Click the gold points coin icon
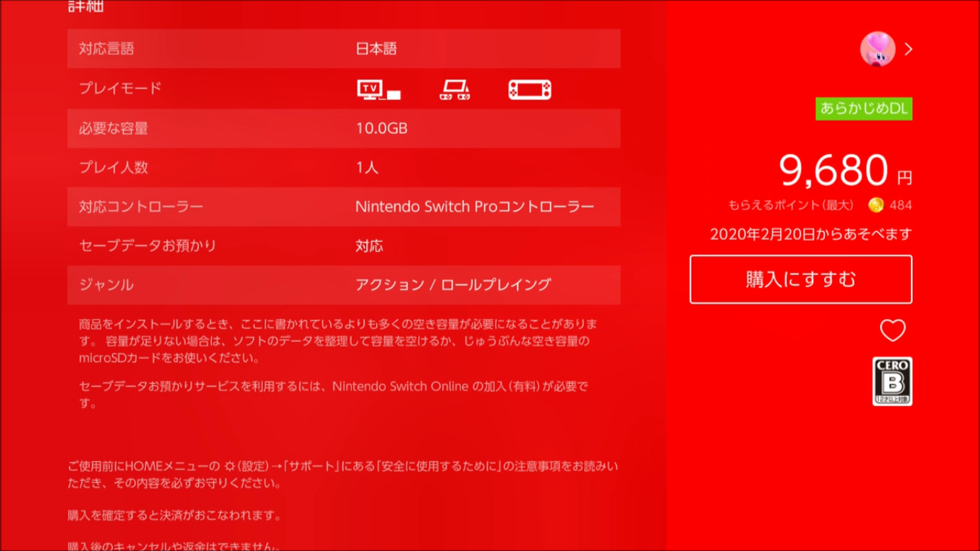The height and width of the screenshot is (551, 980). coord(875,205)
